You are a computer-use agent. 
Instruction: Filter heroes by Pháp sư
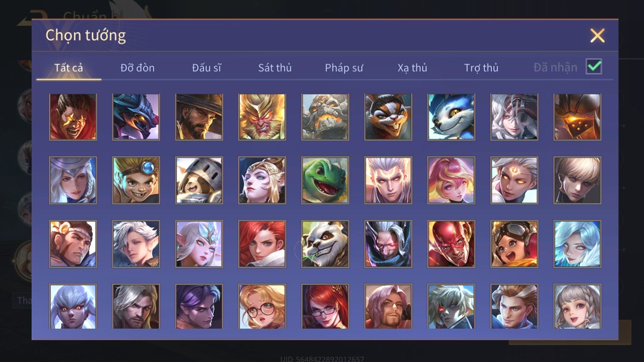344,68
